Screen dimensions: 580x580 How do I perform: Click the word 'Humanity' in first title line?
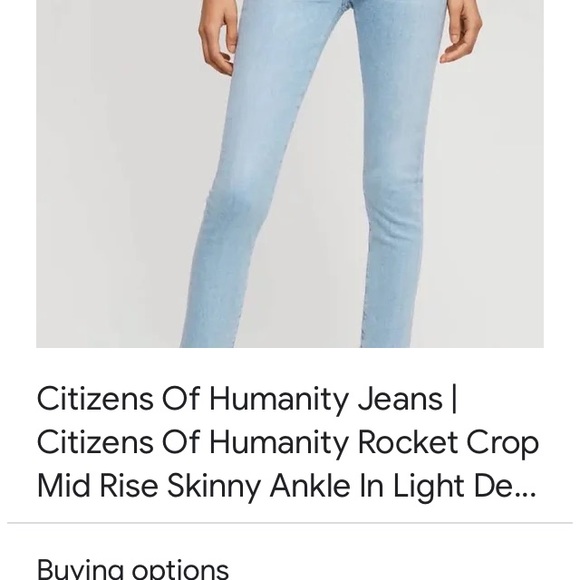[279, 400]
